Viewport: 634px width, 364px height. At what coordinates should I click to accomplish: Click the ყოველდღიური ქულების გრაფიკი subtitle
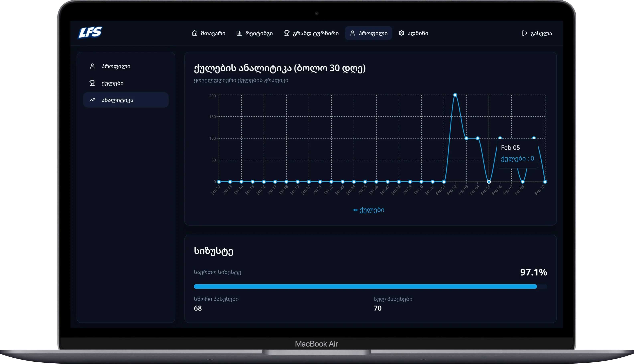241,80
